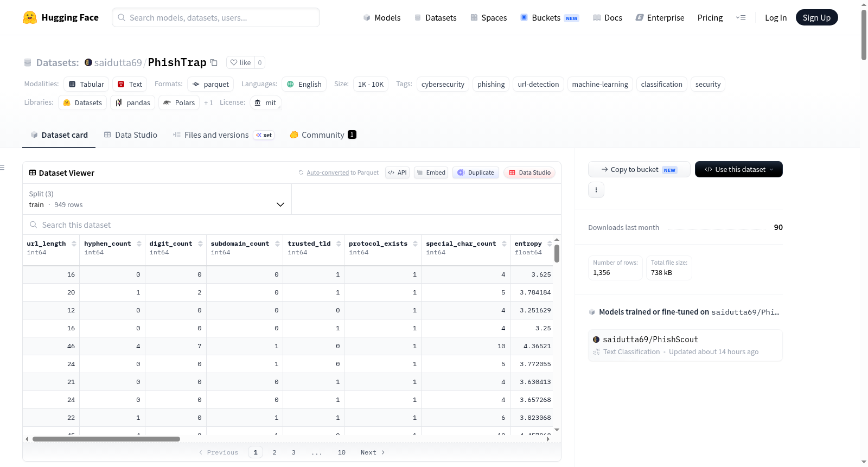Open the Auto-converted to Parquet link
This screenshot has height=467, width=868.
point(328,172)
